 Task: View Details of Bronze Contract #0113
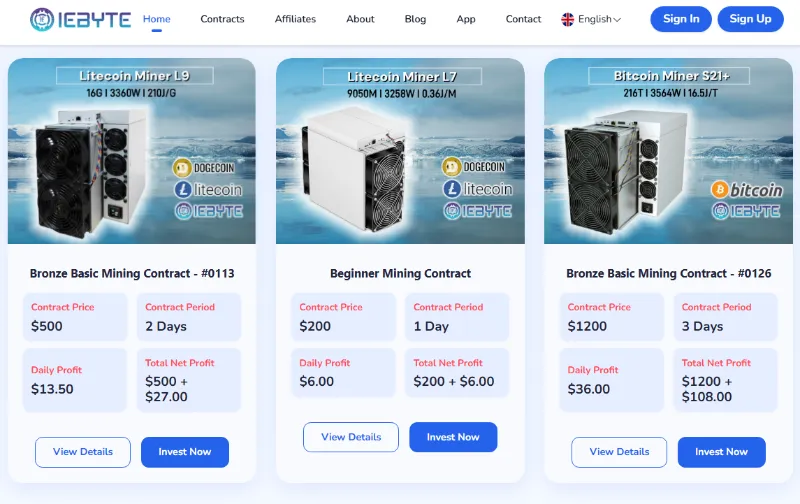pyautogui.click(x=83, y=452)
